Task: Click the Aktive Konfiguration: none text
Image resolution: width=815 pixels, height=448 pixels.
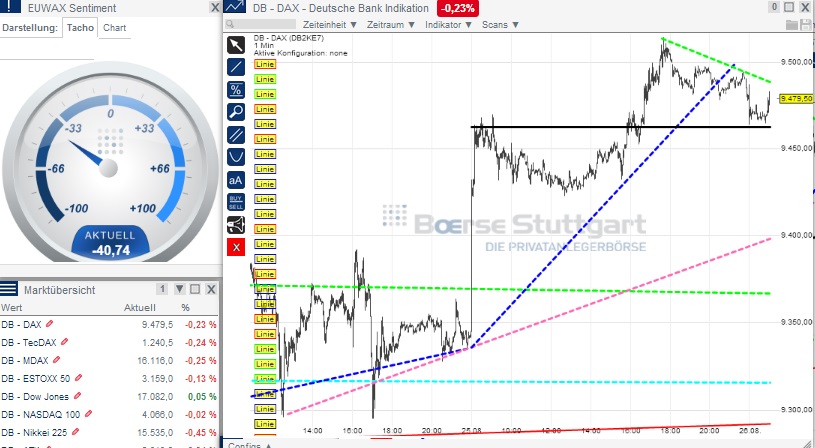Action: (x=300, y=53)
